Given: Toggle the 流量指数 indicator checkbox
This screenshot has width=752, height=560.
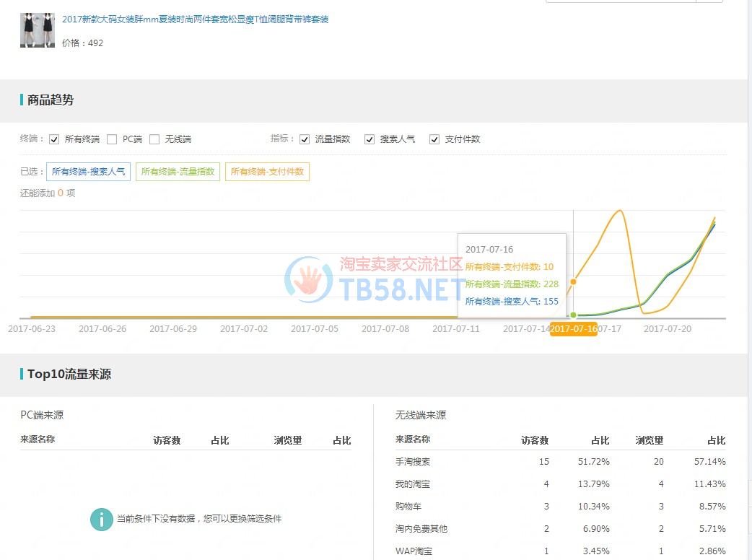Looking at the screenshot, I should 305,139.
